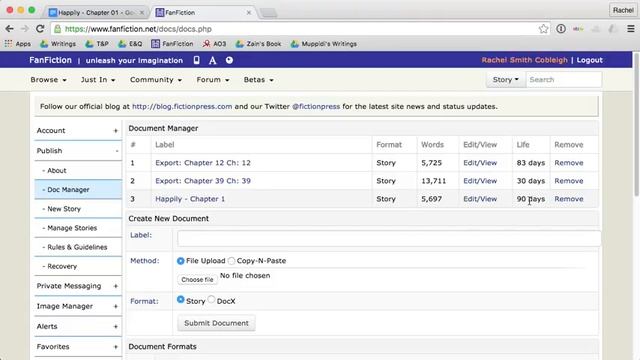
Task: Click the browser address bar URL
Action: (138, 29)
